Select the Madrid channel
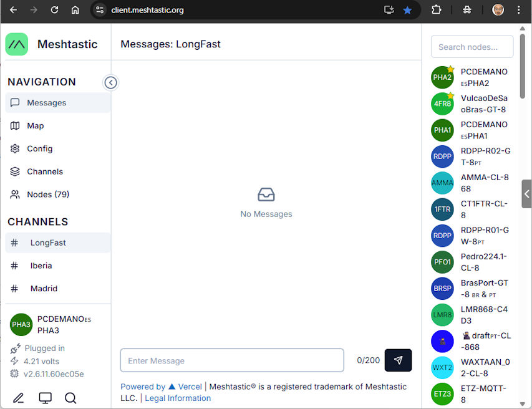 coord(57,289)
